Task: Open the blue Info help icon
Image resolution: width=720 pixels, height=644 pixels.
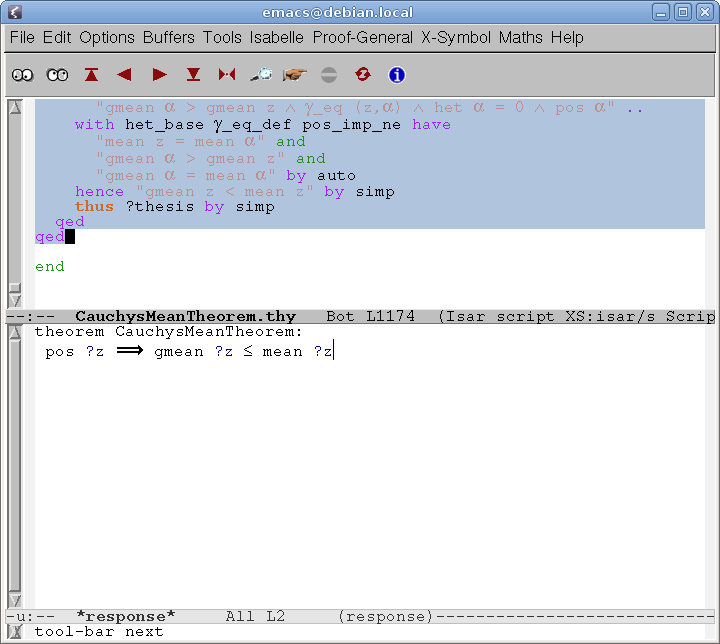Action: [x=397, y=75]
